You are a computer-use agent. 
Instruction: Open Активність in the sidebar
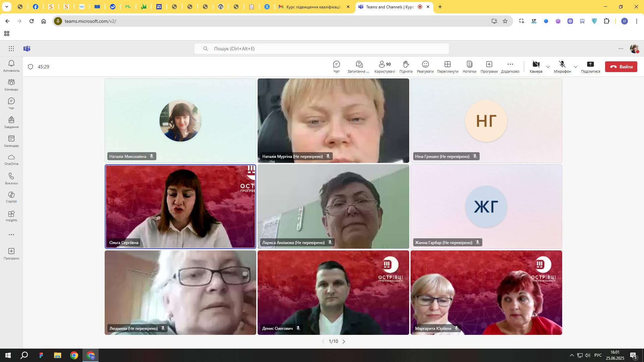[x=11, y=66]
